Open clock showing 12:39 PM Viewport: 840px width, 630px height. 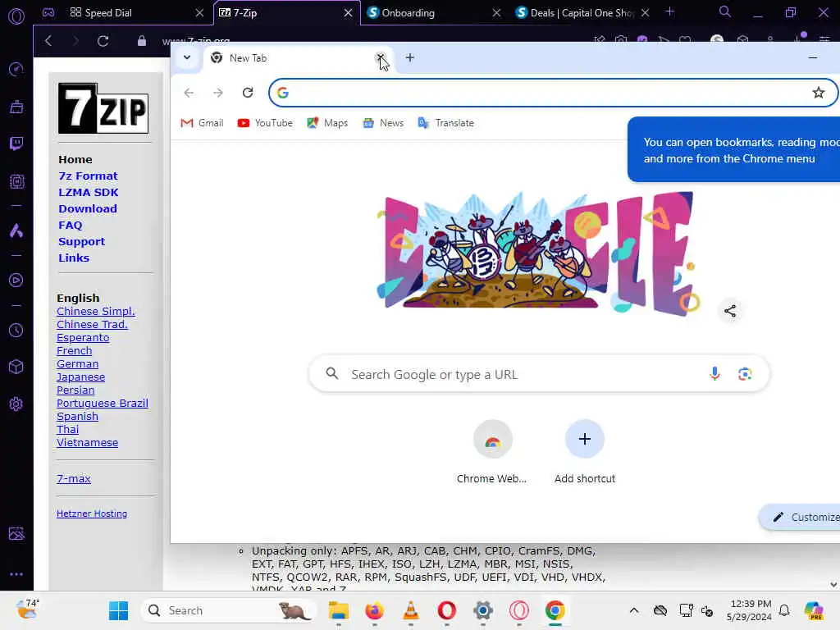[750, 610]
